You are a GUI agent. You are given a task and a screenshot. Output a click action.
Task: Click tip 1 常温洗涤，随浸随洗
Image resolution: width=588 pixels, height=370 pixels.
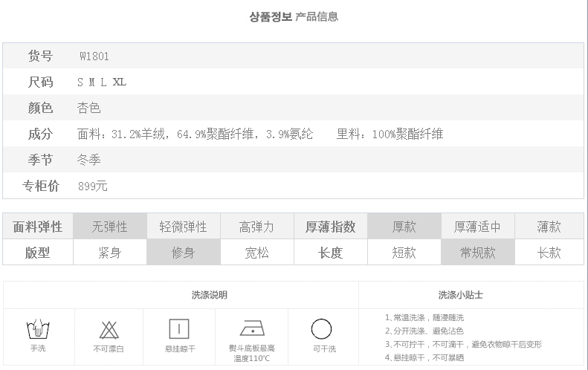[x=424, y=317]
